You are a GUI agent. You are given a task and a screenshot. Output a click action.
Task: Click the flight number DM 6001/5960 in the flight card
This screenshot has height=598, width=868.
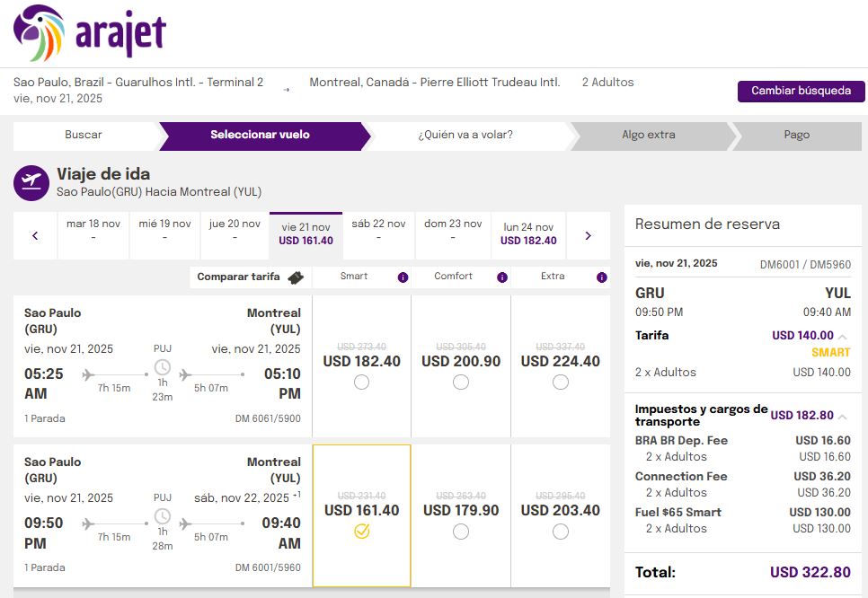pos(268,568)
